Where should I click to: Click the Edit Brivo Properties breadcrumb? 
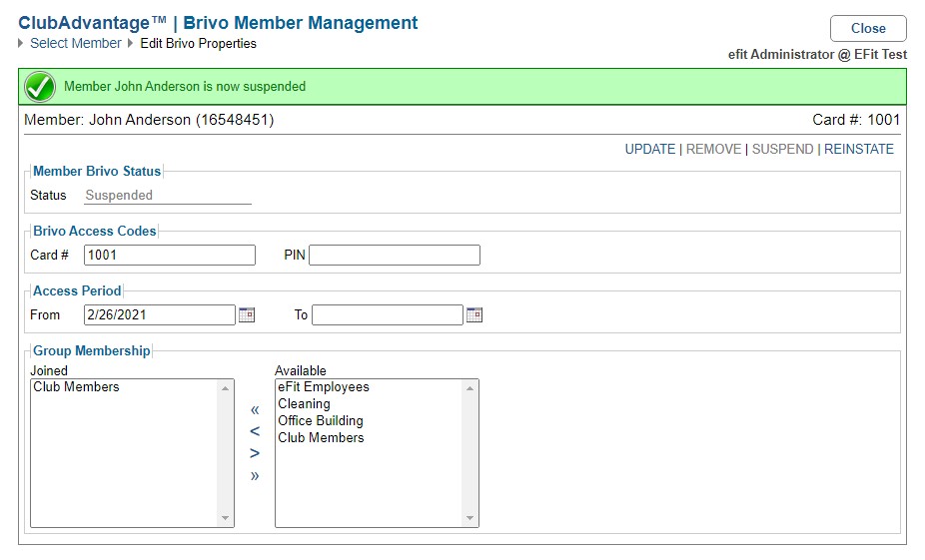(x=198, y=44)
